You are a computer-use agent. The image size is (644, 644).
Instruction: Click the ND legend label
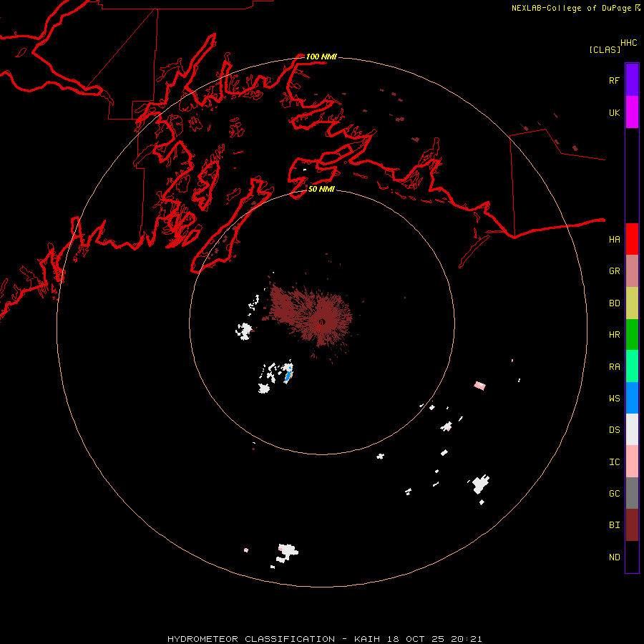point(614,557)
